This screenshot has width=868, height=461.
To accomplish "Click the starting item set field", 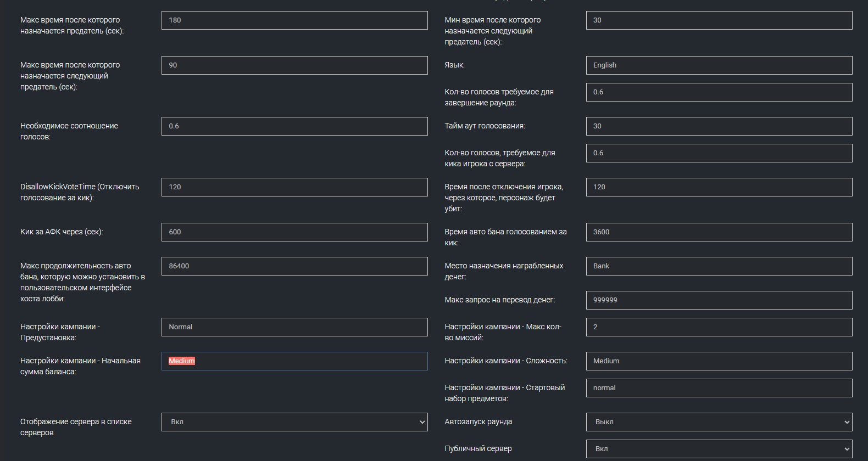I will (719, 388).
